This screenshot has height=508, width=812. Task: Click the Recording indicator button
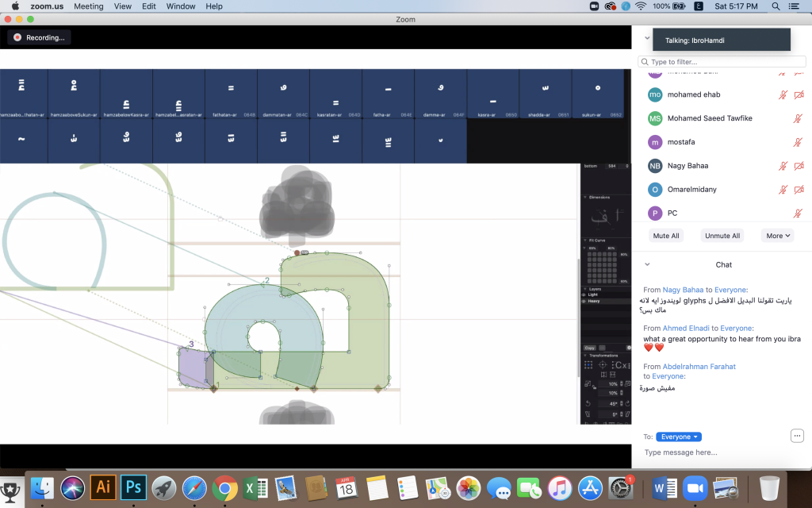40,37
